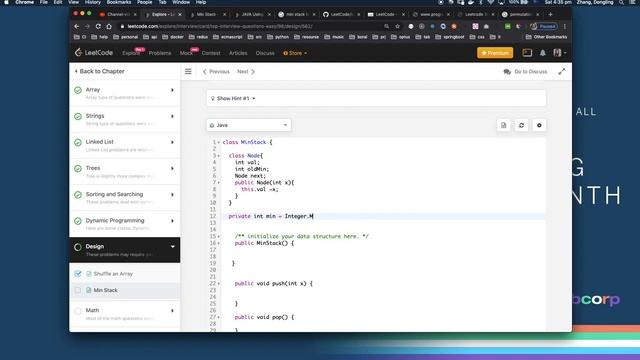The image size is (640, 360).
Task: Open the Explore nav item
Action: [x=131, y=53]
